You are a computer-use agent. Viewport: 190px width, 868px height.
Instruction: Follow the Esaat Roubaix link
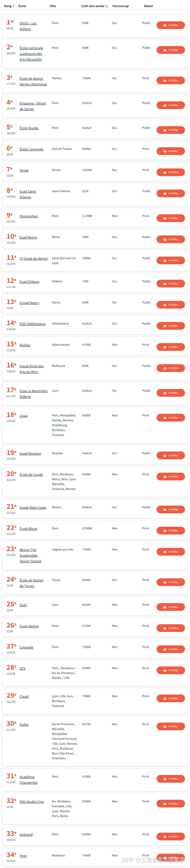tap(30, 454)
